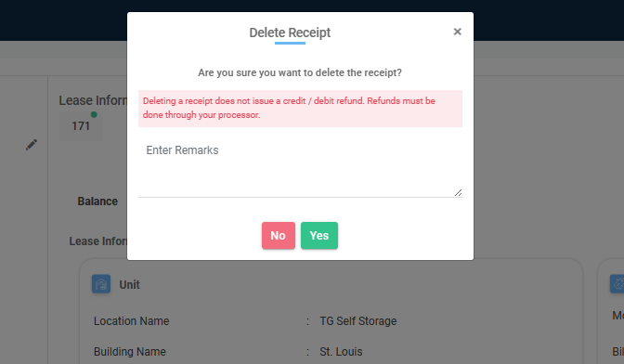624x364 pixels.
Task: Click the Balance label
Action: [97, 201]
